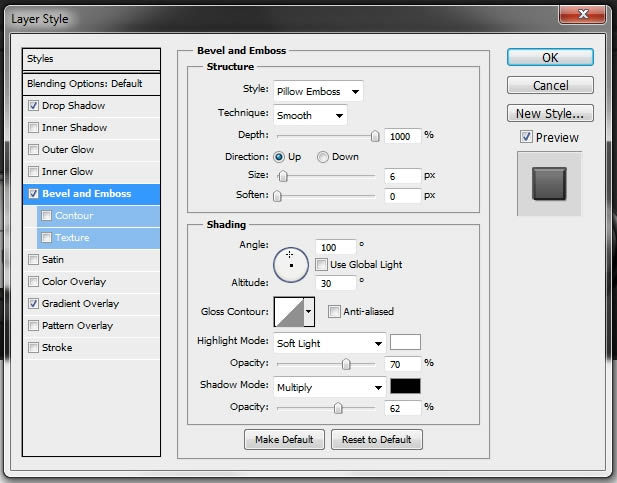Viewport: 617px width, 483px height.
Task: Select Down direction radio button
Action: [x=323, y=157]
